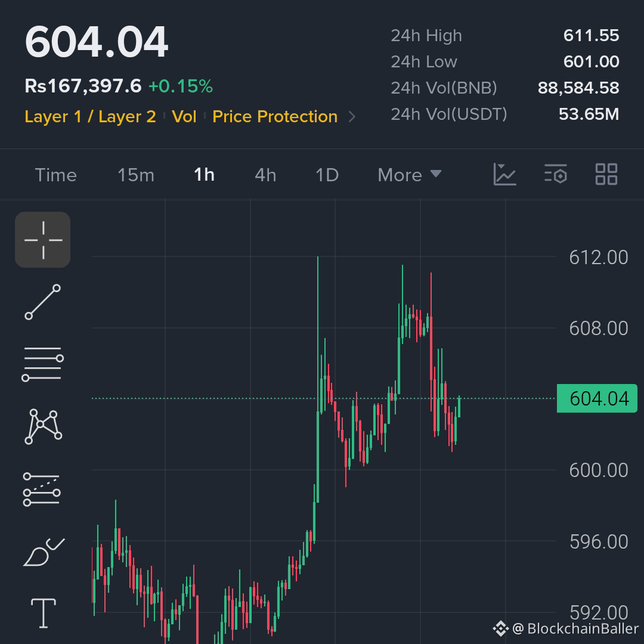Select the crosshair cursor tool
Image resolution: width=644 pixels, height=644 pixels.
click(43, 240)
